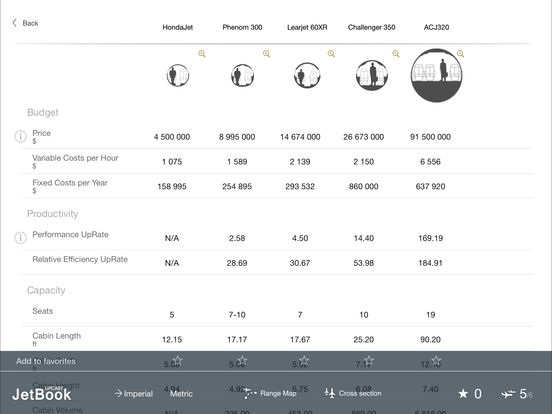The image size is (552, 414).
Task: Click the HondaJet column header
Action: 178,27
